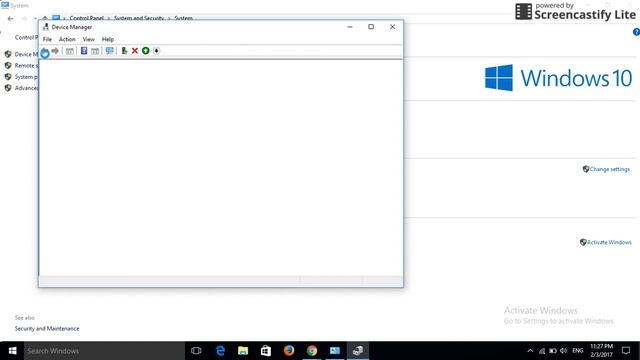Expand the hidden system tray icons chevron
The height and width of the screenshot is (360, 640).
pos(530,351)
